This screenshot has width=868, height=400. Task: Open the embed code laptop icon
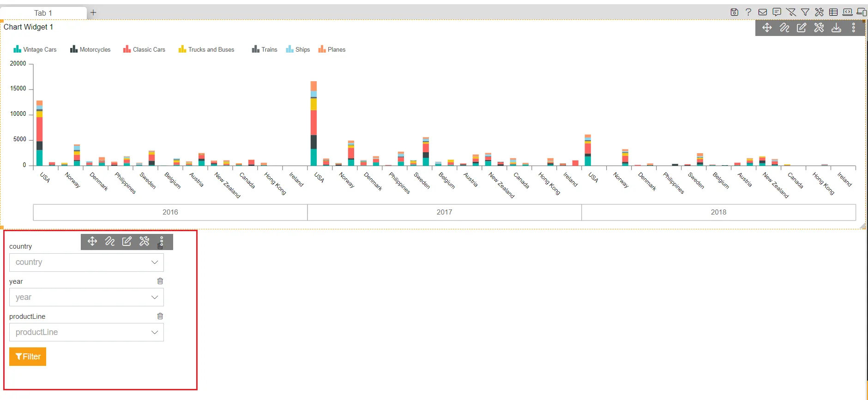[848, 12]
